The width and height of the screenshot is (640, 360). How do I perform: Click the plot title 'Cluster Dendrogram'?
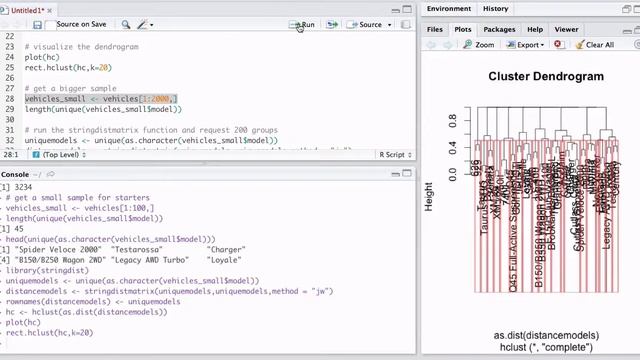[x=546, y=76]
